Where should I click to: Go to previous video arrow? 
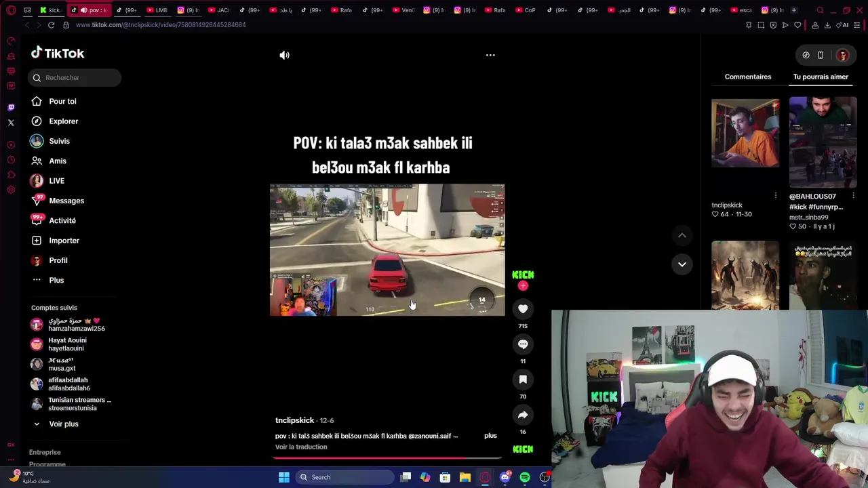click(x=682, y=235)
